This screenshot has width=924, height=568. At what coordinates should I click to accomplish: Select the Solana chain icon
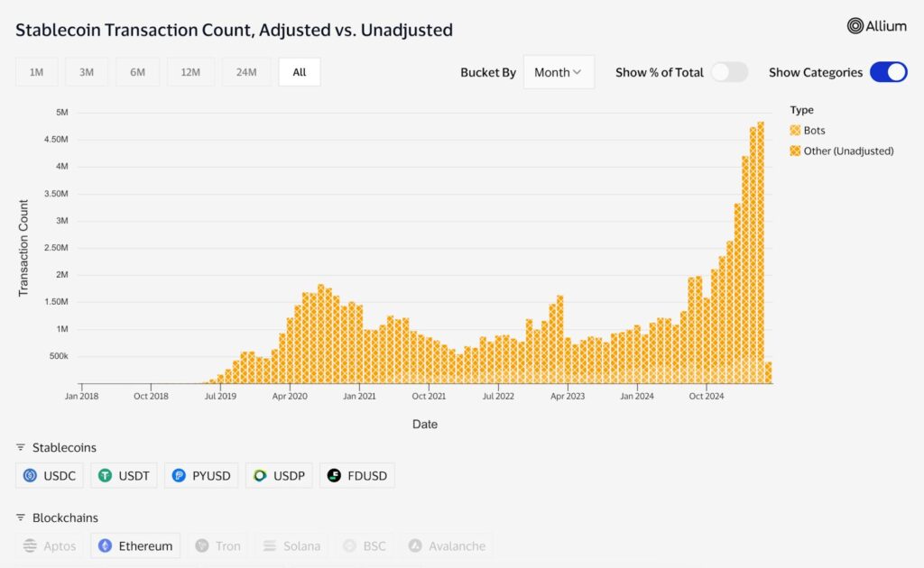point(272,545)
